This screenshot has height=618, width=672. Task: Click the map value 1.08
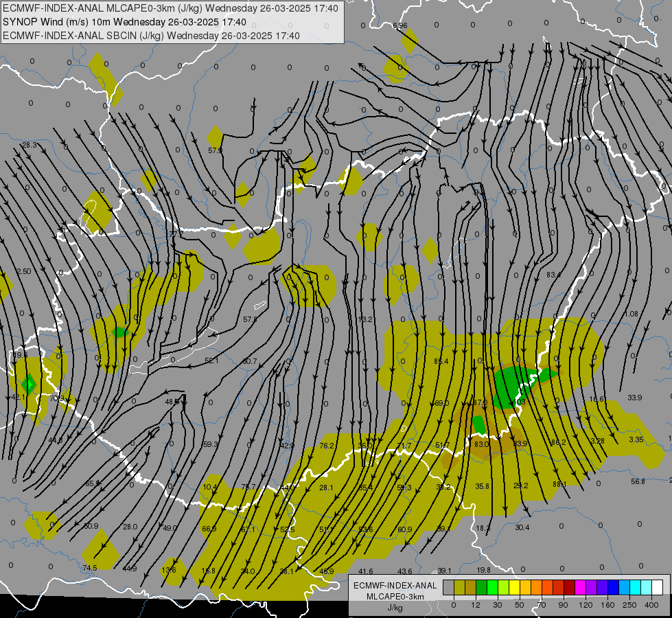[632, 314]
